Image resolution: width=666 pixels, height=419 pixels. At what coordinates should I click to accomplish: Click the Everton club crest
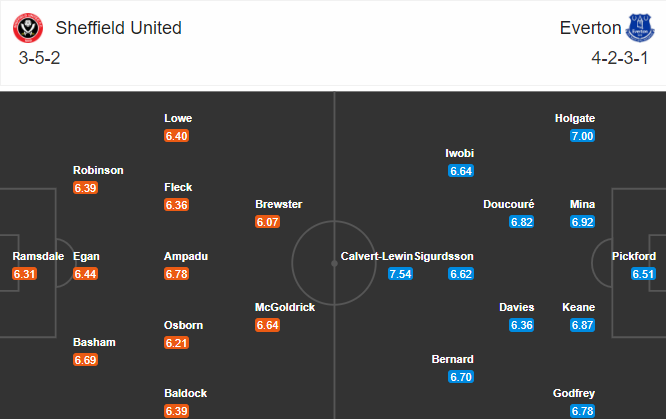coord(640,28)
